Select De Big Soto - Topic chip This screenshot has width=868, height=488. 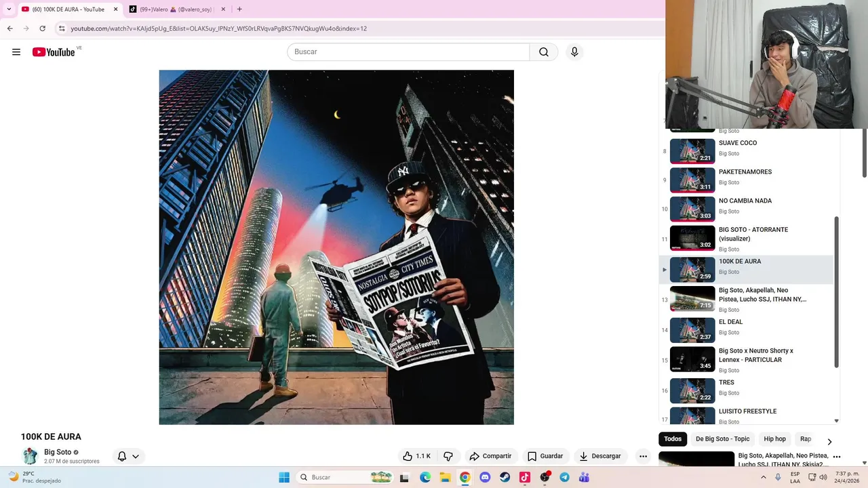pos(723,439)
